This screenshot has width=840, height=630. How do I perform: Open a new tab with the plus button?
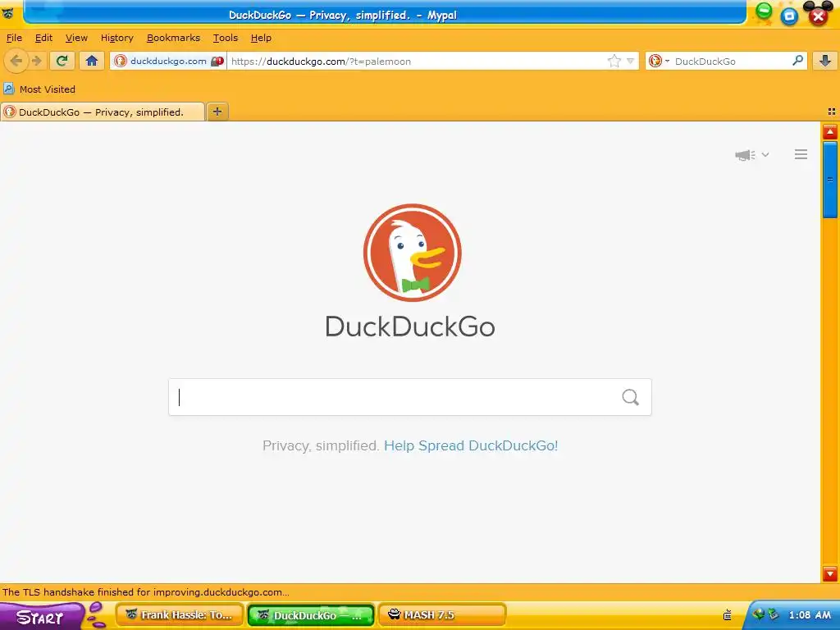tap(217, 112)
